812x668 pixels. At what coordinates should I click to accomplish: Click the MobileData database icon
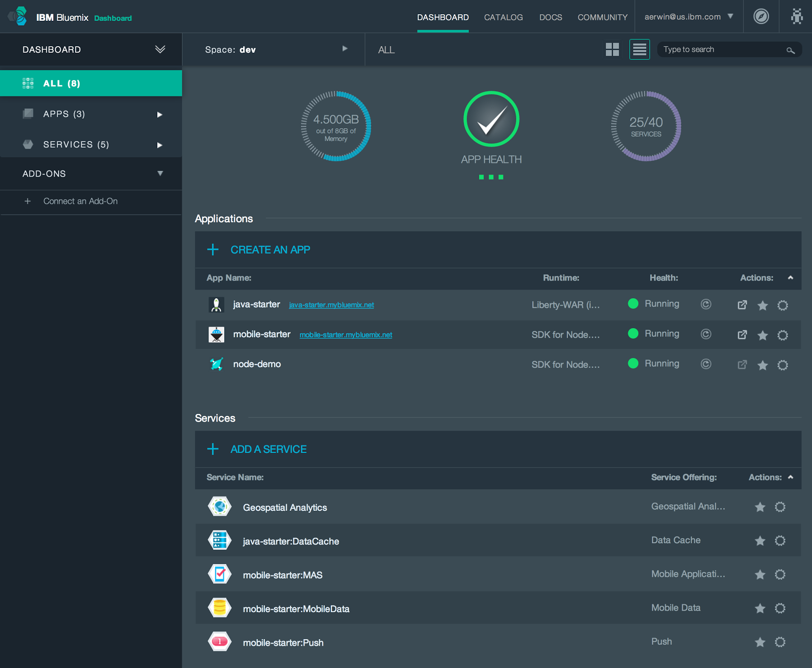coord(220,608)
